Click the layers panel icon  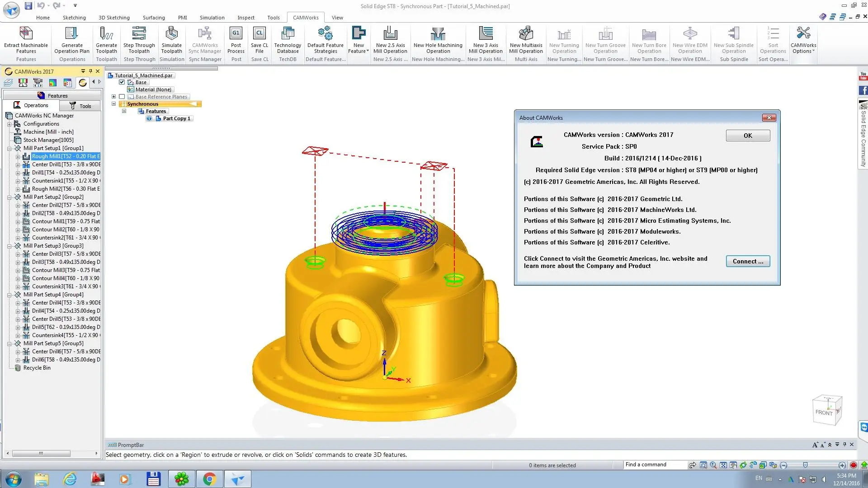tap(8, 83)
